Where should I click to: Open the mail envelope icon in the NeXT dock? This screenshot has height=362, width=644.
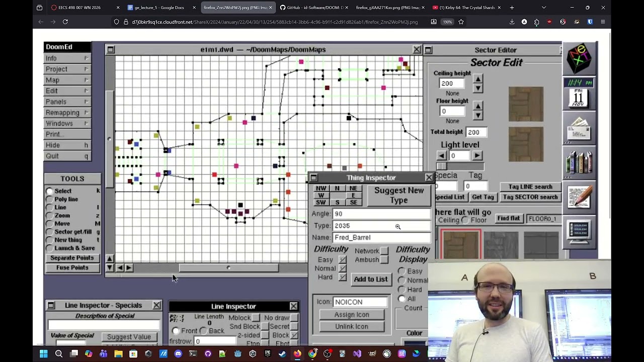tap(579, 128)
